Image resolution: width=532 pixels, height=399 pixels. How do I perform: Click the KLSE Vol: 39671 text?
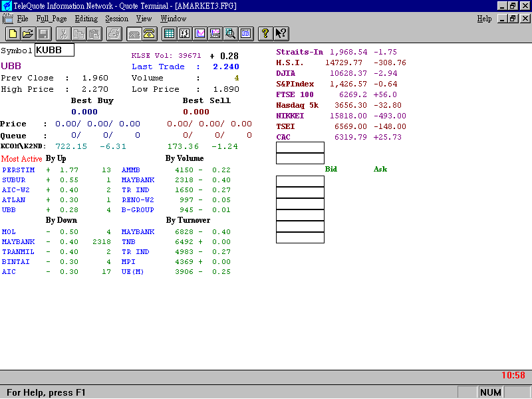pyautogui.click(x=166, y=56)
